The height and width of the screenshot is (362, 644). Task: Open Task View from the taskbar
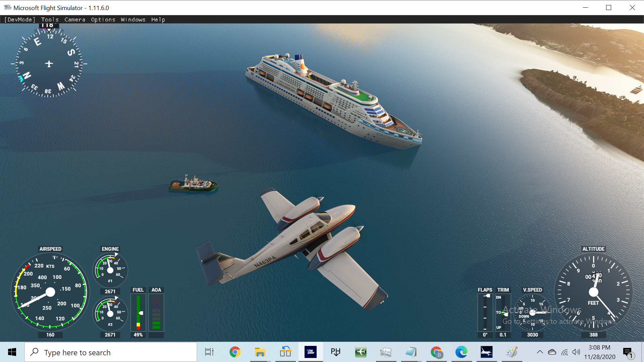[209, 352]
